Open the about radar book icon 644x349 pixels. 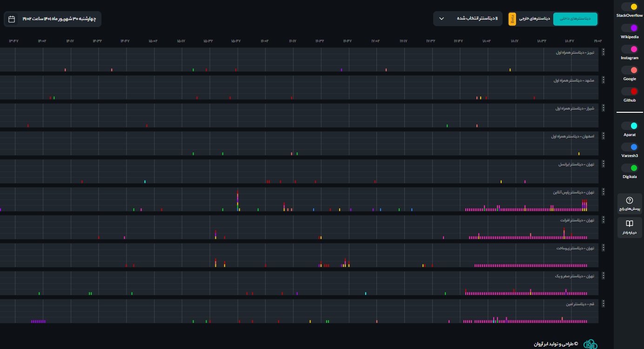tap(630, 224)
